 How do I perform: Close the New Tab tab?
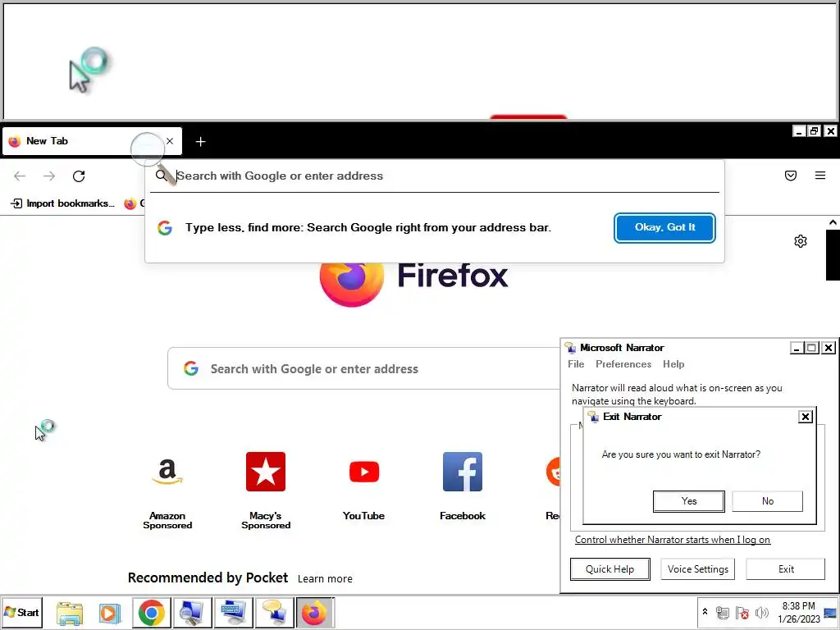pos(170,141)
